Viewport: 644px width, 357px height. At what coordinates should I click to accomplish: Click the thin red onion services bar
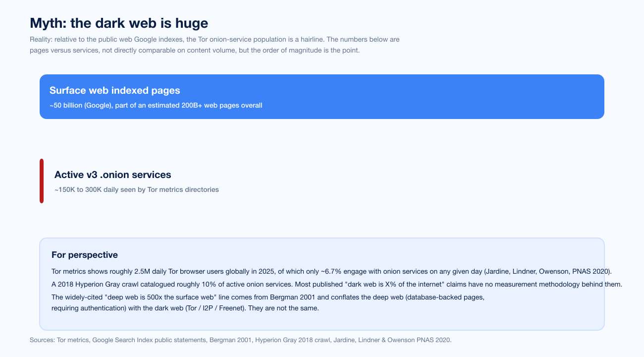point(42,181)
